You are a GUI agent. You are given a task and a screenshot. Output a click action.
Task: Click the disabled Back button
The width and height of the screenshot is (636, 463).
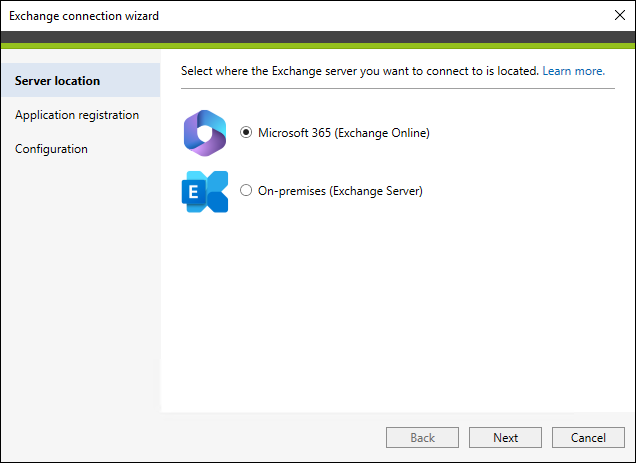[422, 437]
